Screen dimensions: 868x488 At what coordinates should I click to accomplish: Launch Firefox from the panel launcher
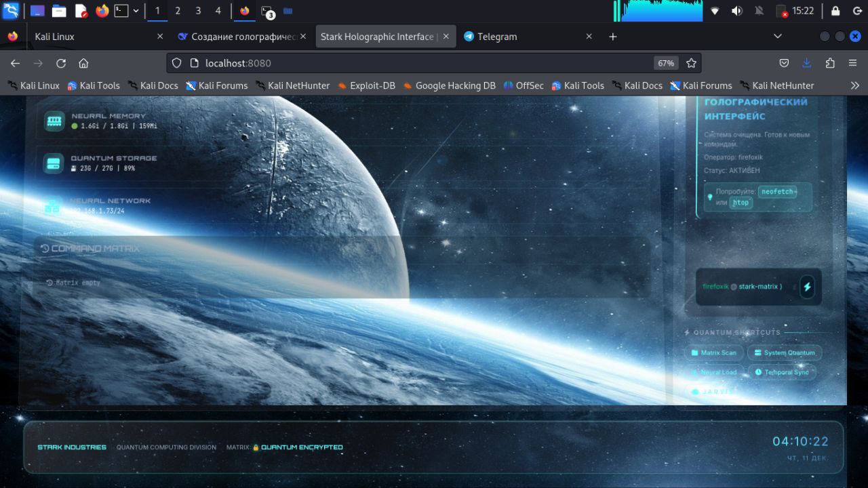click(102, 11)
